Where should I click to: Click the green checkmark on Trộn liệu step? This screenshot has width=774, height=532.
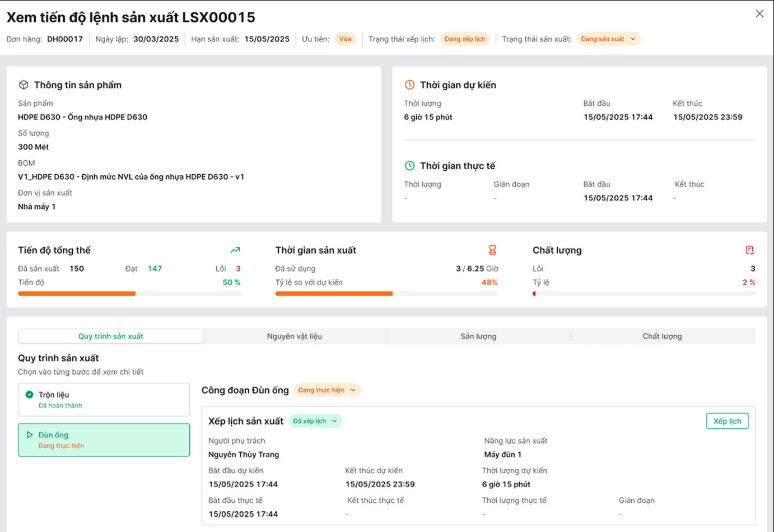pos(30,395)
